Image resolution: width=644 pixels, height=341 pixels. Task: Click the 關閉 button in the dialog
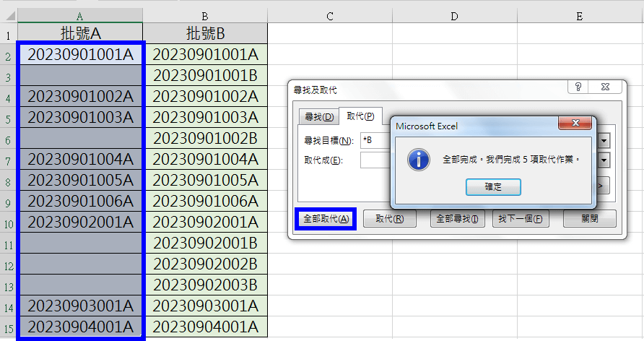pyautogui.click(x=589, y=219)
